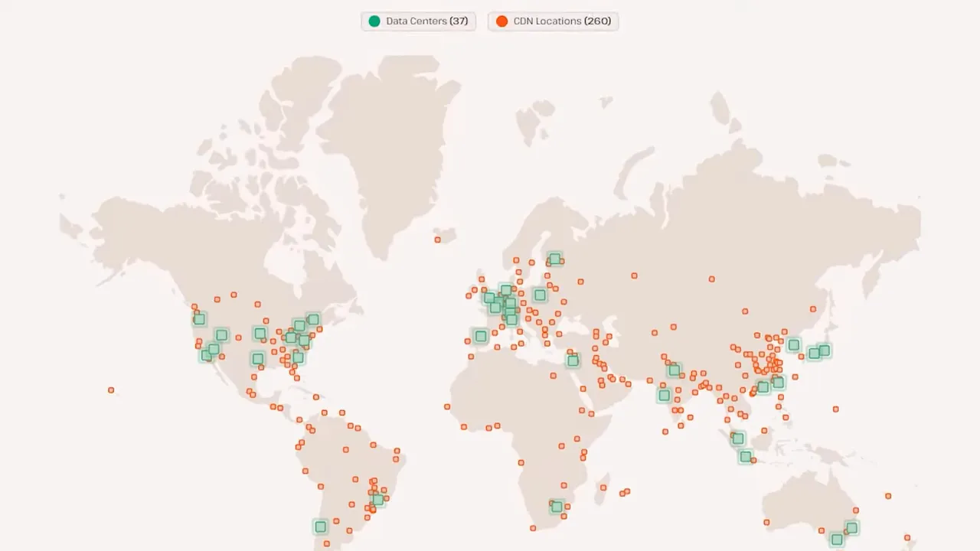Open the Mumbai data center marker
The image size is (980, 551).
point(664,396)
